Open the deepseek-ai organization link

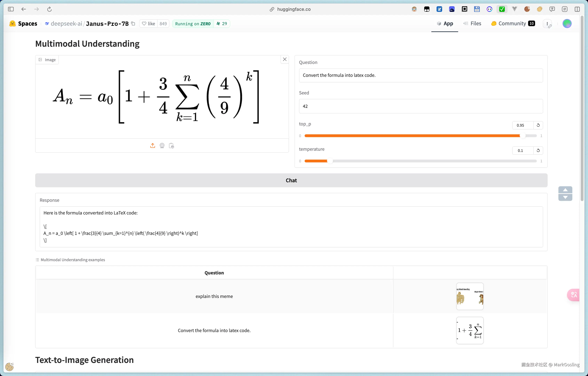tap(66, 24)
